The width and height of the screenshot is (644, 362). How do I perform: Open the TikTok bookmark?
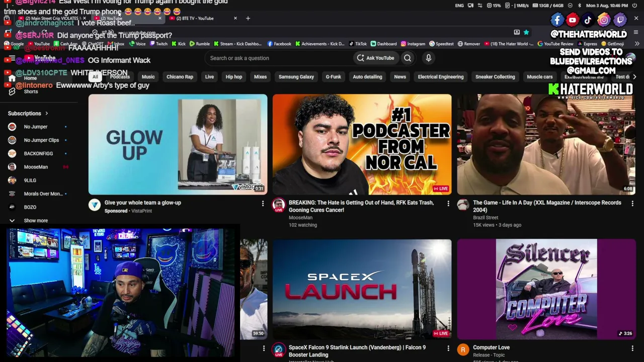click(357, 44)
